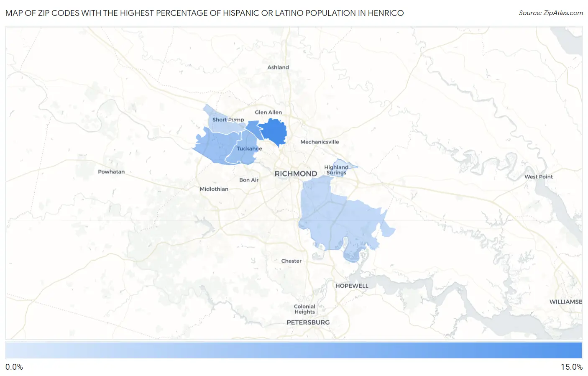Click the Powhatan label
The image size is (588, 376).
tap(111, 171)
